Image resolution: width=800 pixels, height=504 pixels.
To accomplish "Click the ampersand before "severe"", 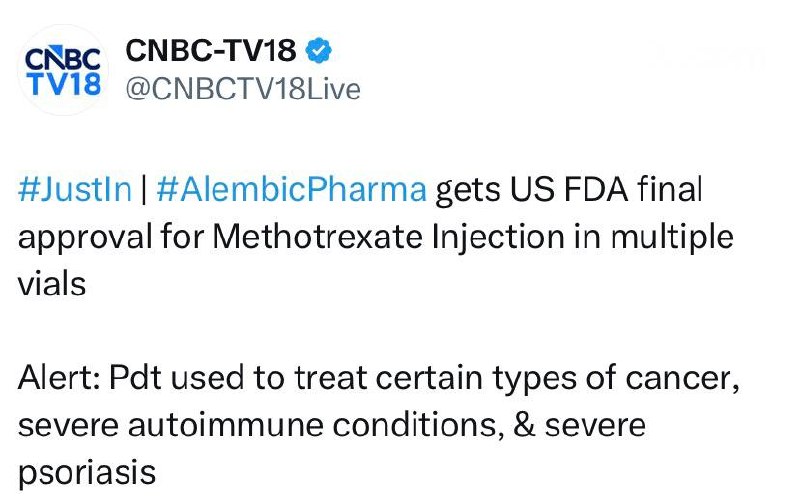I will pos(526,425).
